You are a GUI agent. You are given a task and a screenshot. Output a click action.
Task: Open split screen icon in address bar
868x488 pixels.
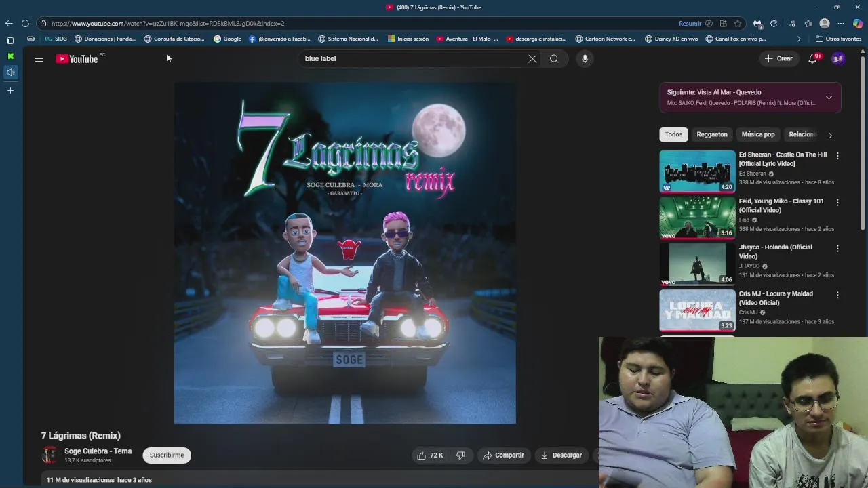tap(724, 24)
